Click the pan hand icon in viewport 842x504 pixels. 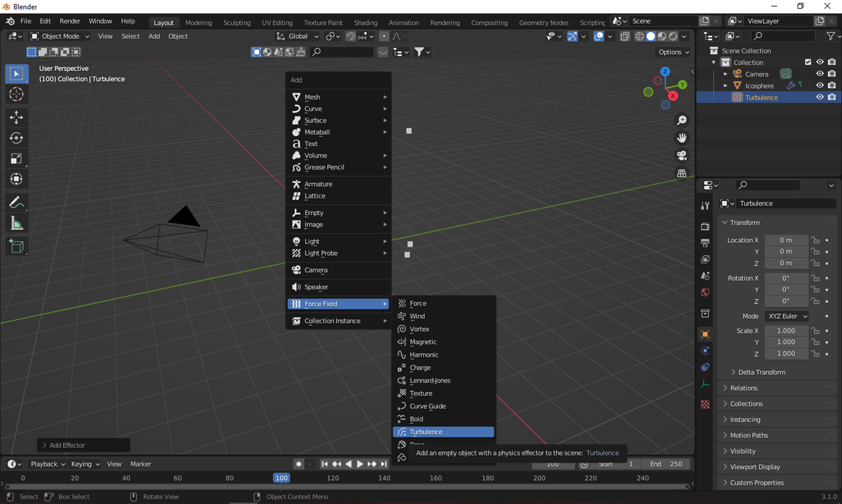click(682, 138)
